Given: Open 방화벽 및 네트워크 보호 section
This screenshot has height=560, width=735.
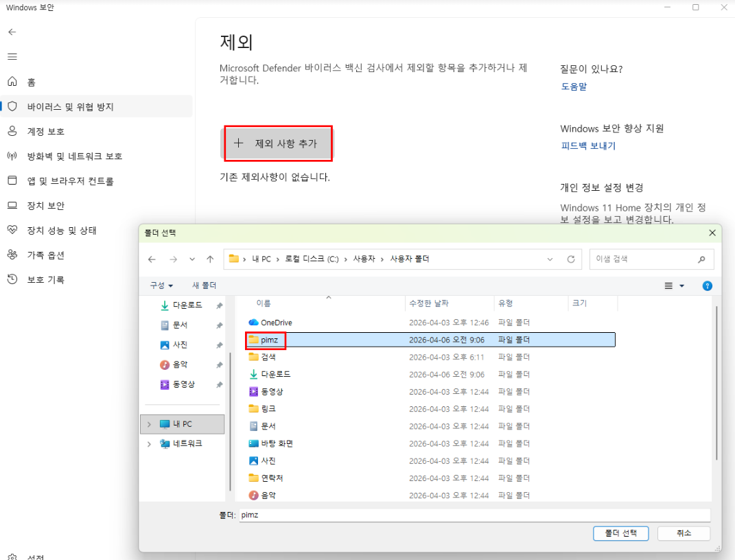Looking at the screenshot, I should point(74,156).
